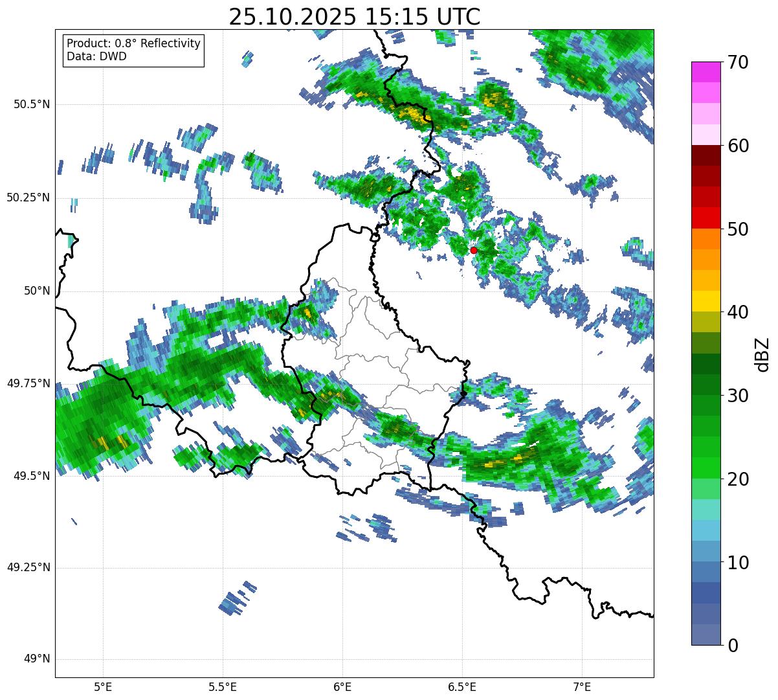Click the latitude label '50°N'
Image resolution: width=778 pixels, height=700 pixels.
pyautogui.click(x=37, y=291)
